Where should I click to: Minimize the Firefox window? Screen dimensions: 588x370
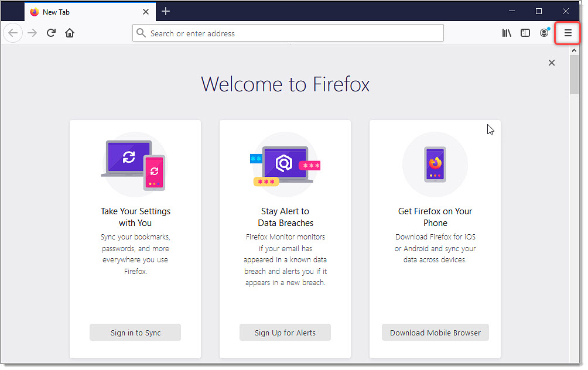tap(511, 11)
